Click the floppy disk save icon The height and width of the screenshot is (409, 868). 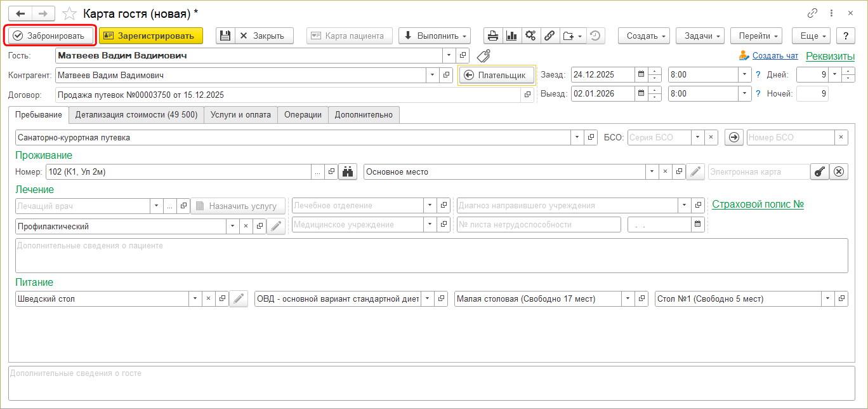point(225,36)
